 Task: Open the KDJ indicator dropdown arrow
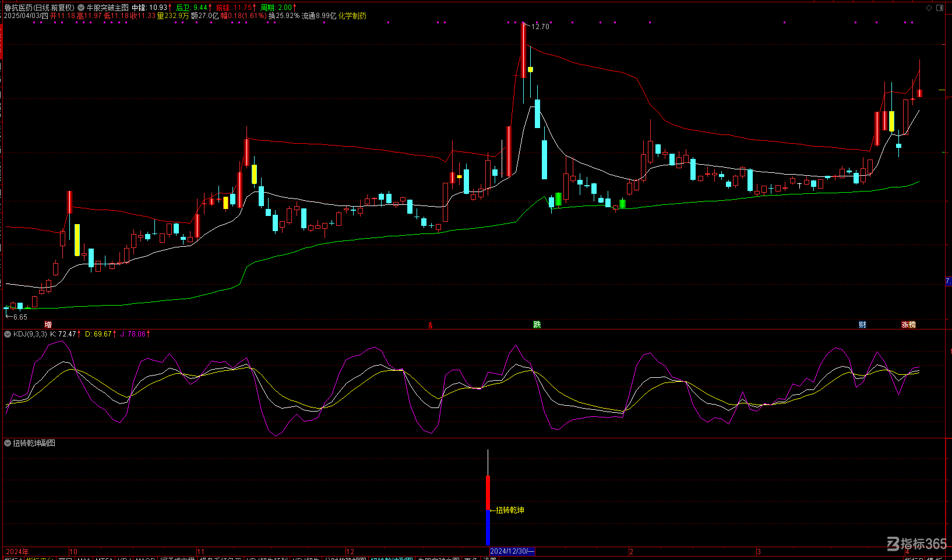point(8,334)
